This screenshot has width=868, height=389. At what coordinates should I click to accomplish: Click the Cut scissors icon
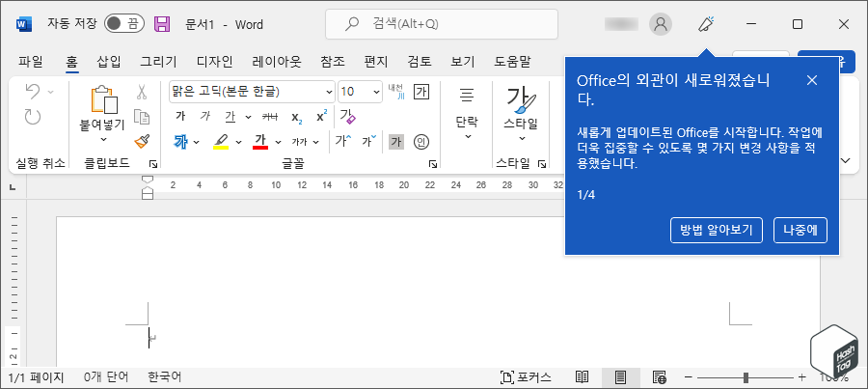click(x=143, y=92)
